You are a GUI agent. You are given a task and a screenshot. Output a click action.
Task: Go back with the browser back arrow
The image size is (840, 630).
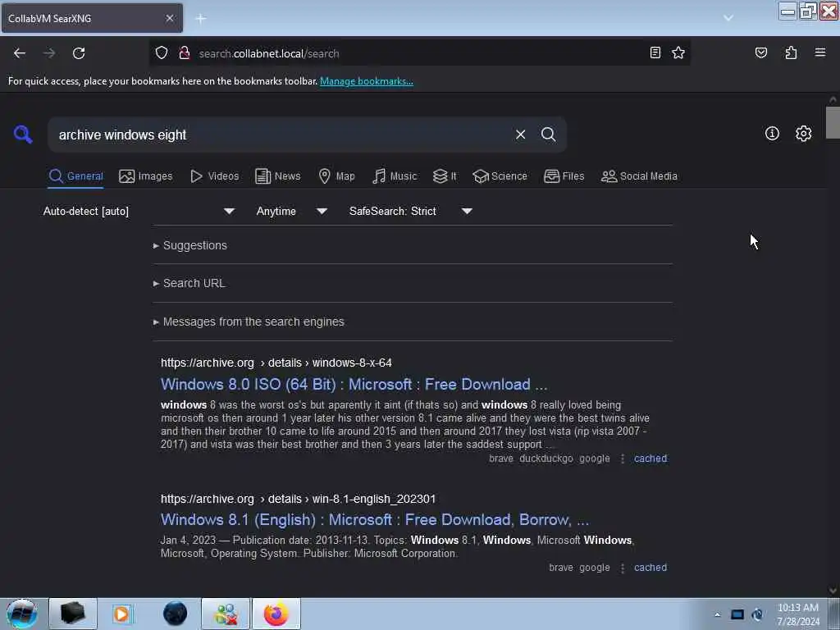point(20,53)
